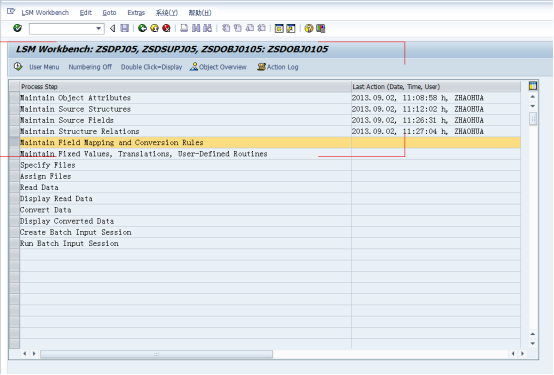This screenshot has height=375, width=554.
Task: Open the Goto menu
Action: pos(109,13)
